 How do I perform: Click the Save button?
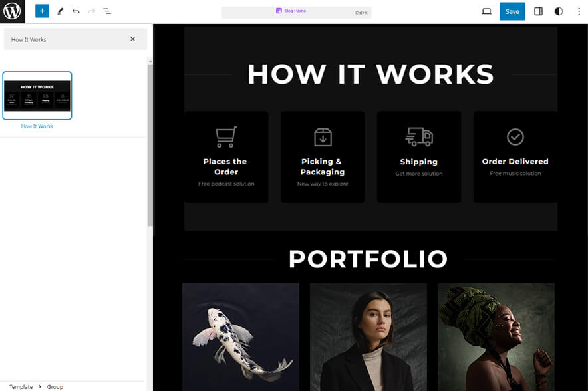pyautogui.click(x=512, y=11)
